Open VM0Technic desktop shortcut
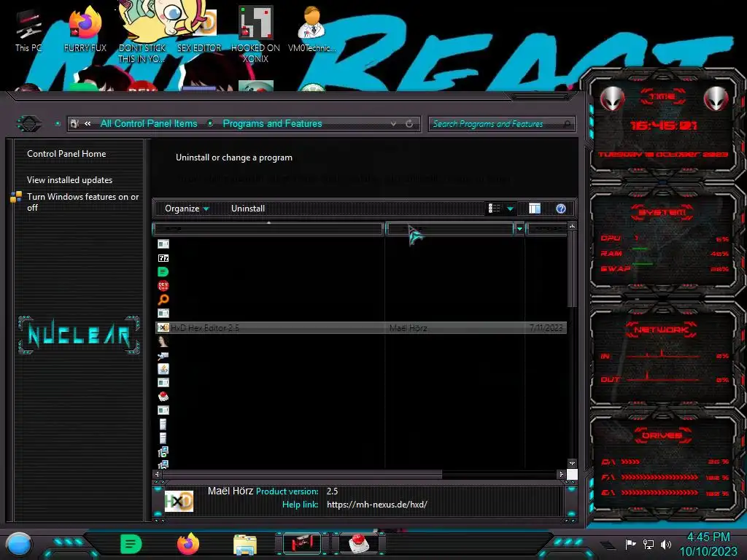The width and height of the screenshot is (747, 560). coord(312,29)
